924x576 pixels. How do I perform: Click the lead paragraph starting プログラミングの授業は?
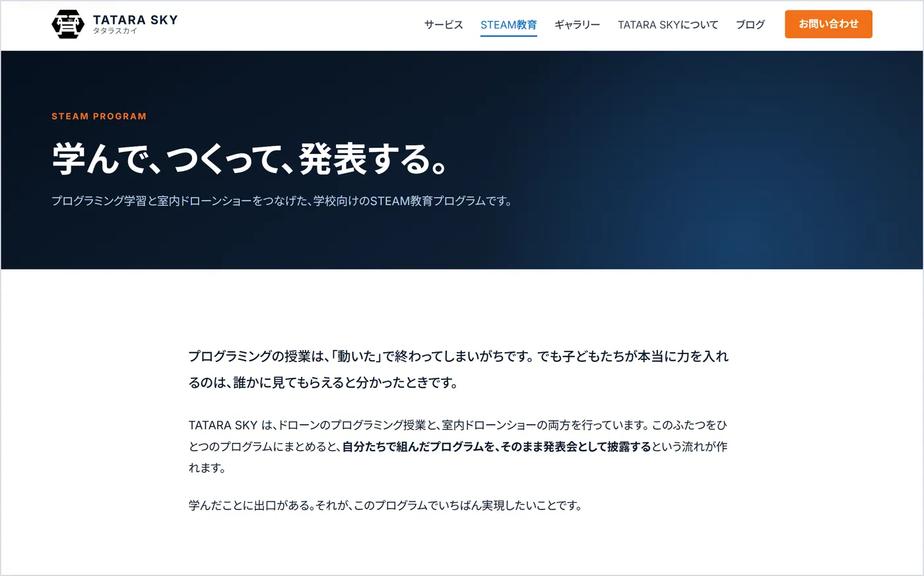pyautogui.click(x=459, y=369)
